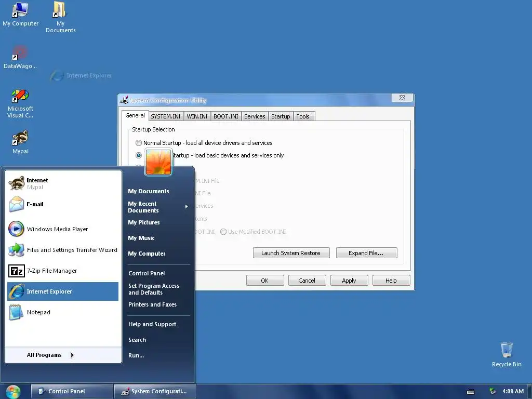Select the Microsoft Visual C desktop icon
Screen dimensions: 532x399
click(20, 103)
